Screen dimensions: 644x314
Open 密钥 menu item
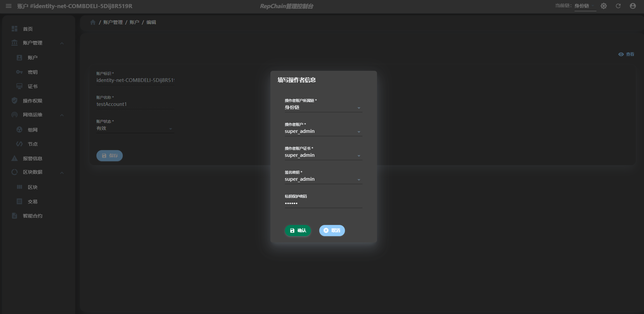(x=38, y=72)
